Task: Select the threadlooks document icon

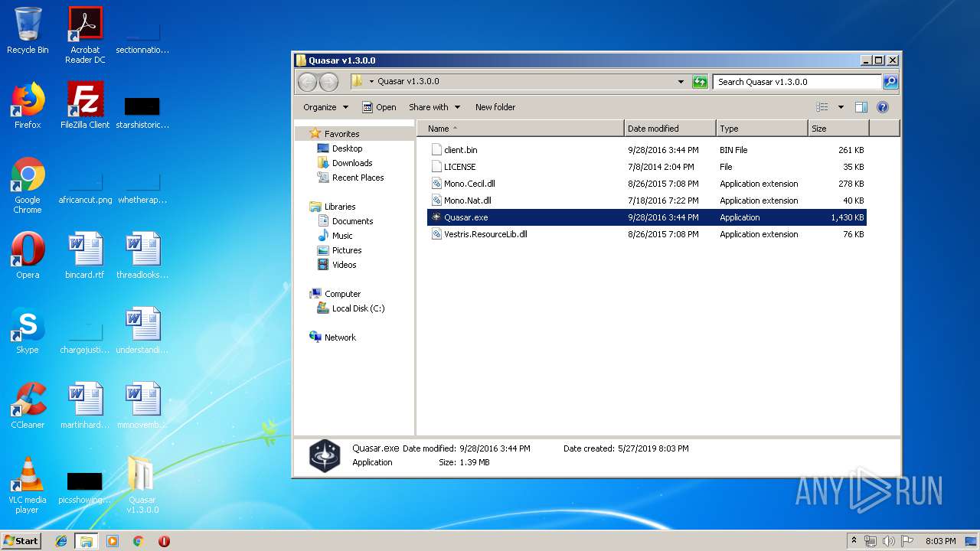Action: 142,256
